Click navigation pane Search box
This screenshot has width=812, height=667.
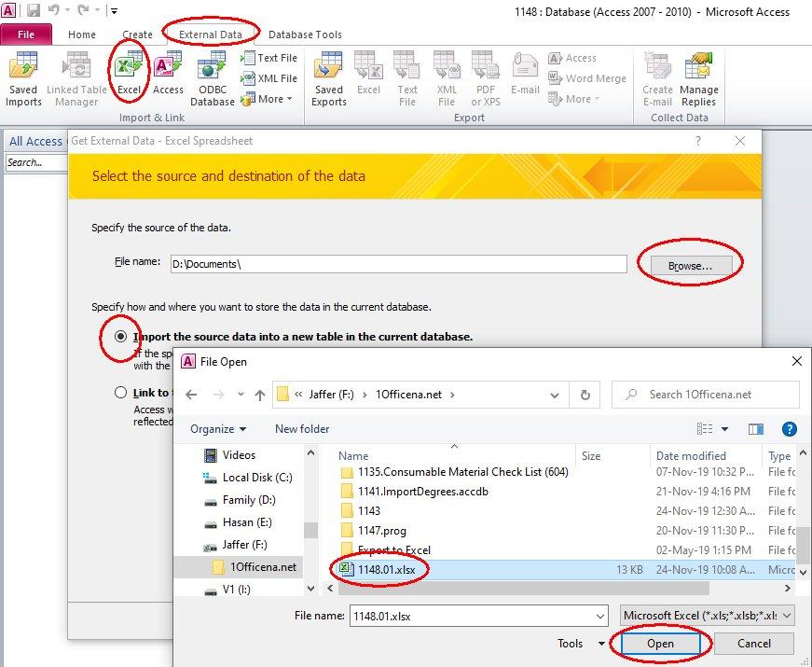[35, 162]
